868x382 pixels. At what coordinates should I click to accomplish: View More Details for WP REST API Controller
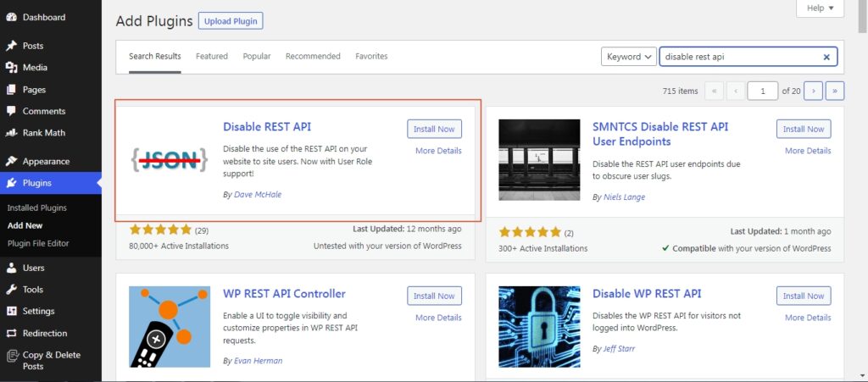(x=438, y=318)
